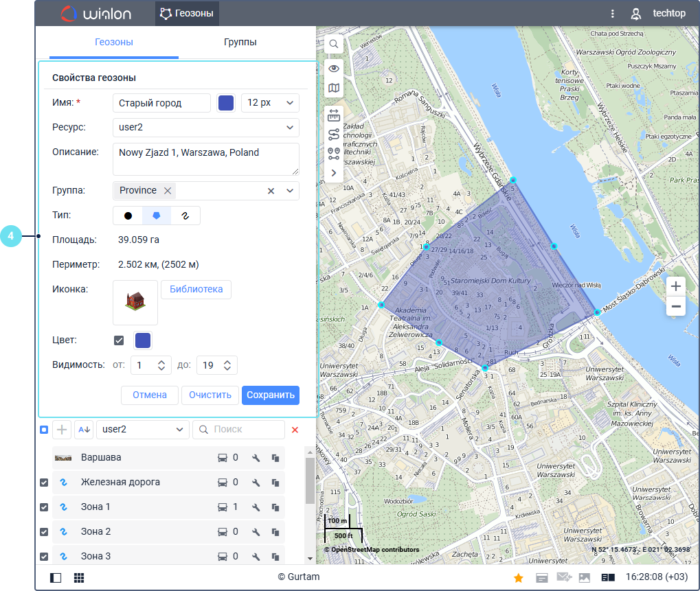Open the routing tool on map

334,134
